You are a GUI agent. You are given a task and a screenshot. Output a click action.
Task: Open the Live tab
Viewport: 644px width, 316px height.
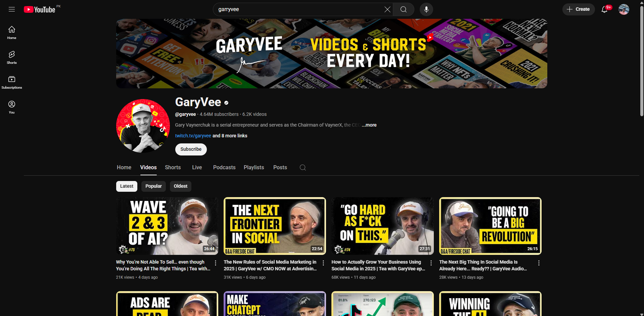197,168
